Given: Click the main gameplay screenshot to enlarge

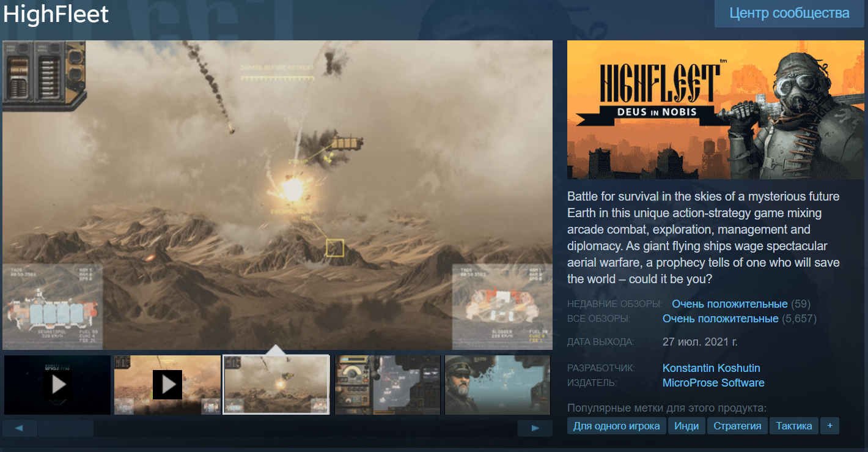Looking at the screenshot, I should tap(277, 195).
